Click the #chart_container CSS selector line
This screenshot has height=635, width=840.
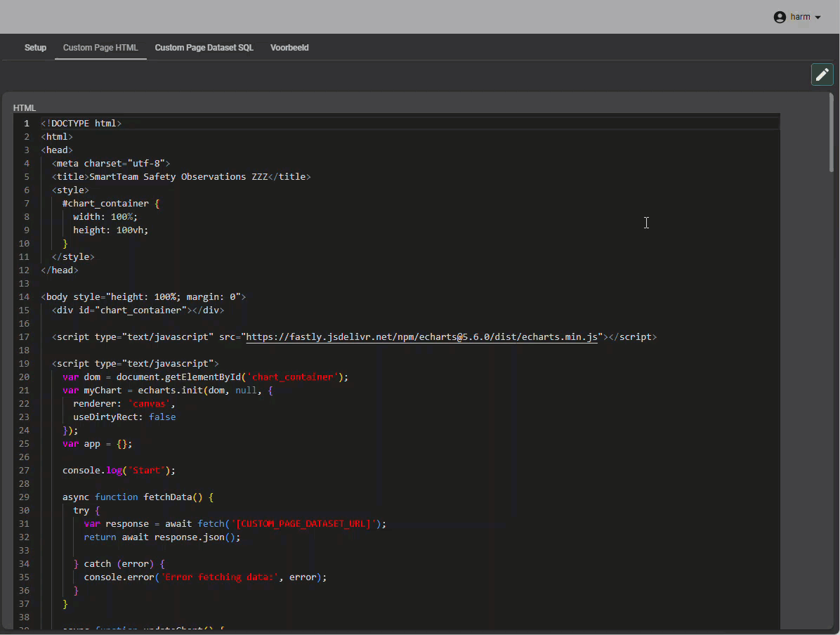click(x=111, y=204)
